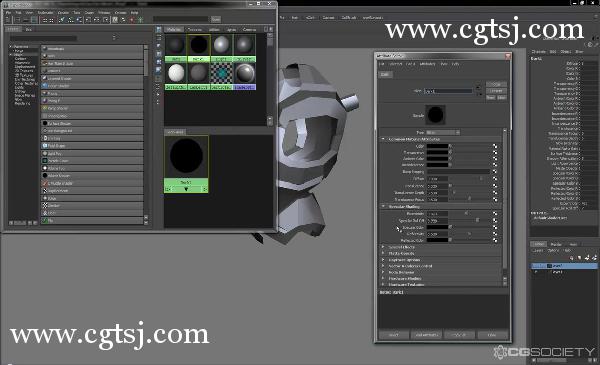The image size is (600, 365).
Task: Click Incandescence map button
Action: [x=495, y=165]
